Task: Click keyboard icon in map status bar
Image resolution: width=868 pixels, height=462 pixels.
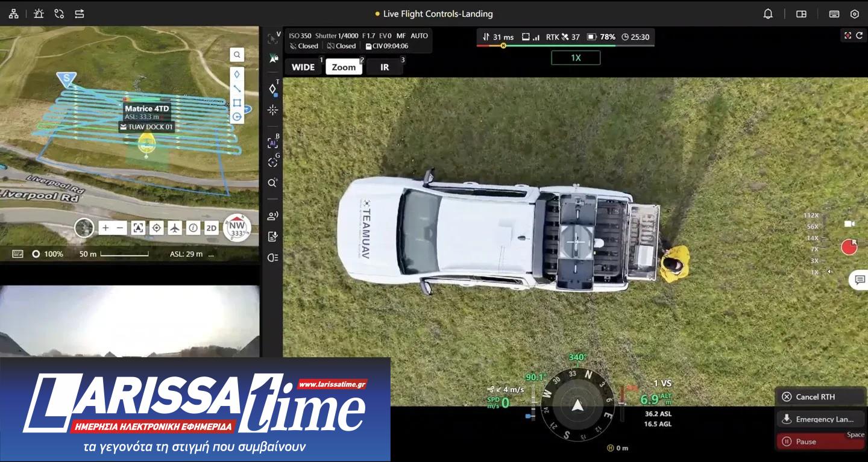Action: click(17, 254)
